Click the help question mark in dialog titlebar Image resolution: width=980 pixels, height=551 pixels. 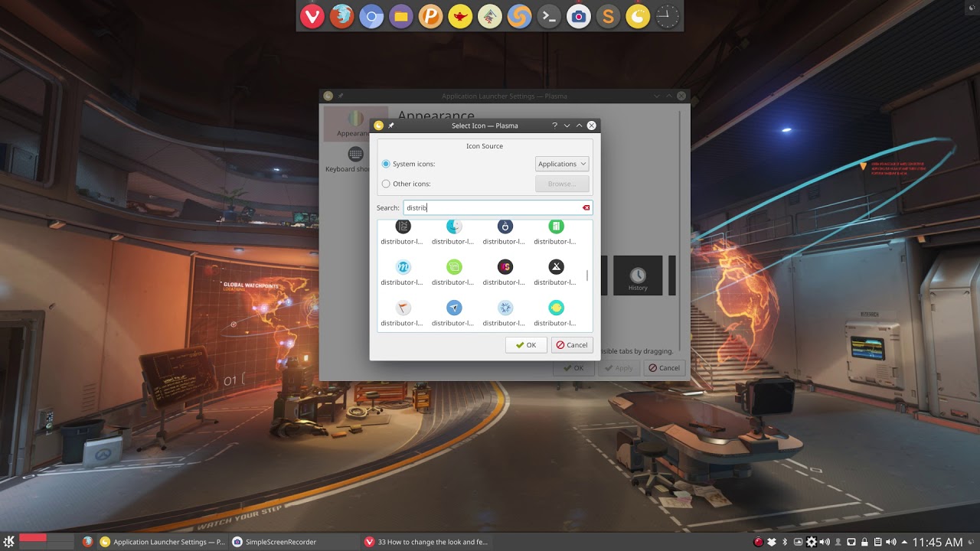554,126
